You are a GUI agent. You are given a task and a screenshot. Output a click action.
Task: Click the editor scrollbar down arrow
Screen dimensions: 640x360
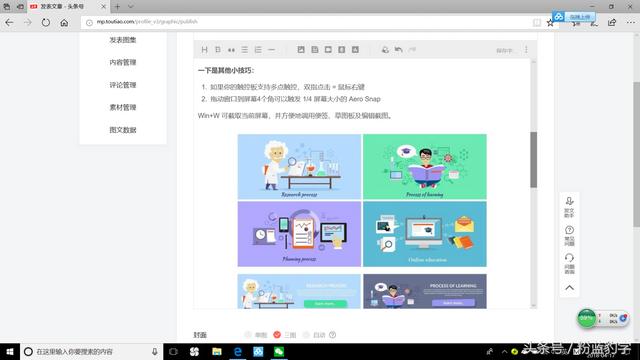[x=533, y=306]
